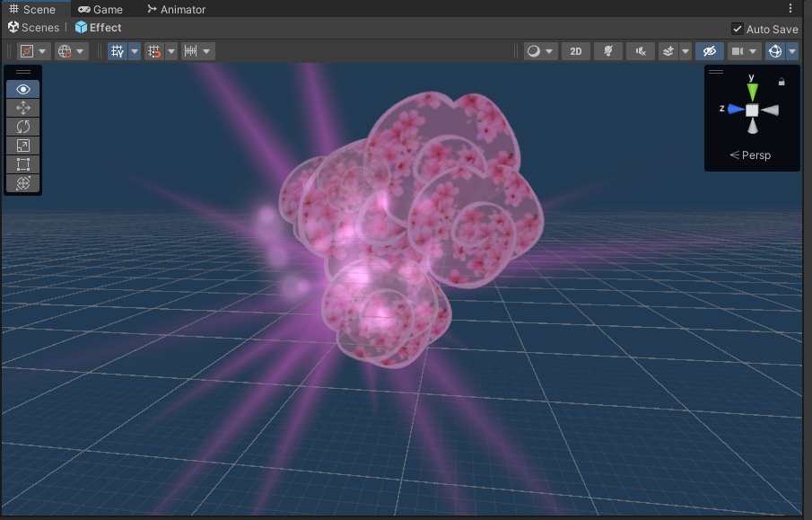Screen dimensions: 812x520
Task: Open the scene camera dropdown arrow
Action: click(754, 51)
